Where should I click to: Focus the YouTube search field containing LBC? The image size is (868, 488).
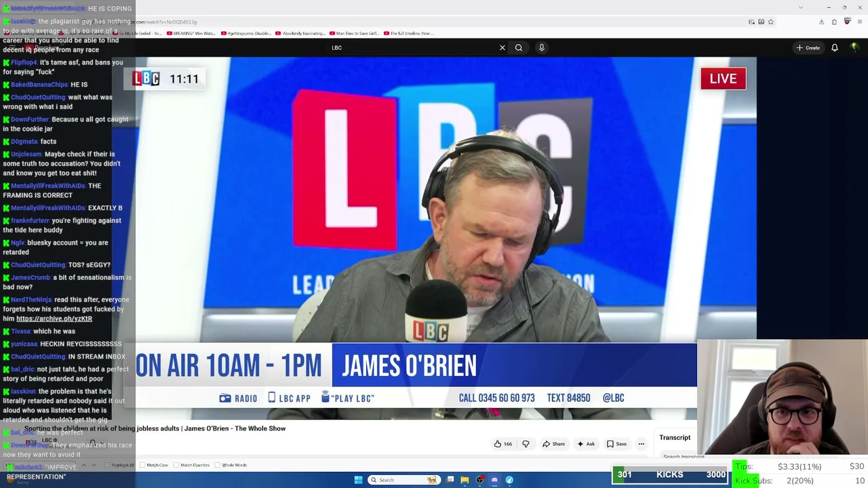[414, 47]
